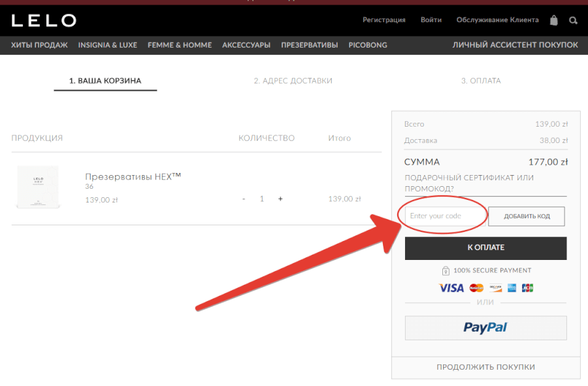Open INSIGNIA & LUXE menu
Viewport: 588px width, 386px height.
click(x=108, y=45)
